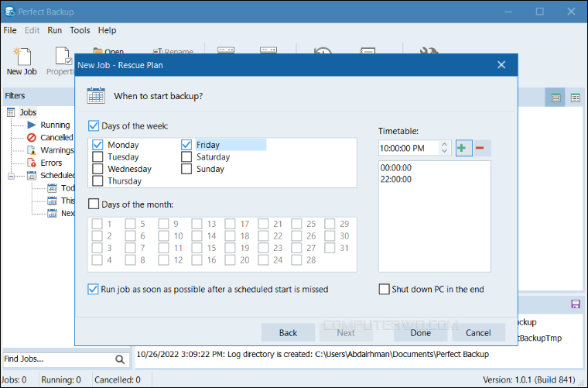Click the Done button
This screenshot has width=588, height=388.
[420, 333]
